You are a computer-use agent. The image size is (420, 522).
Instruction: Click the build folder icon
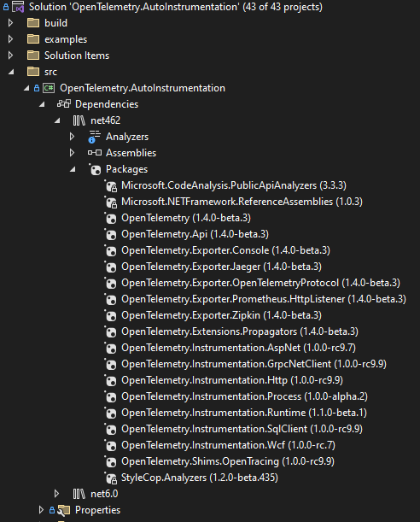tap(33, 23)
